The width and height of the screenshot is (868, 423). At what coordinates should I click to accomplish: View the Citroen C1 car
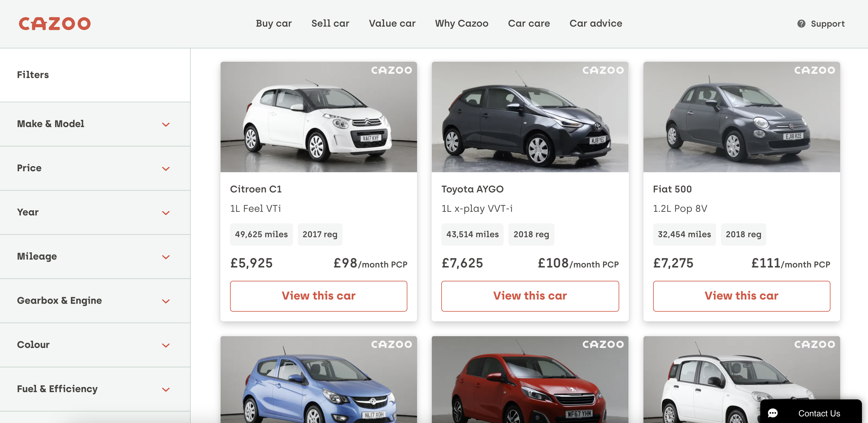[x=318, y=296]
